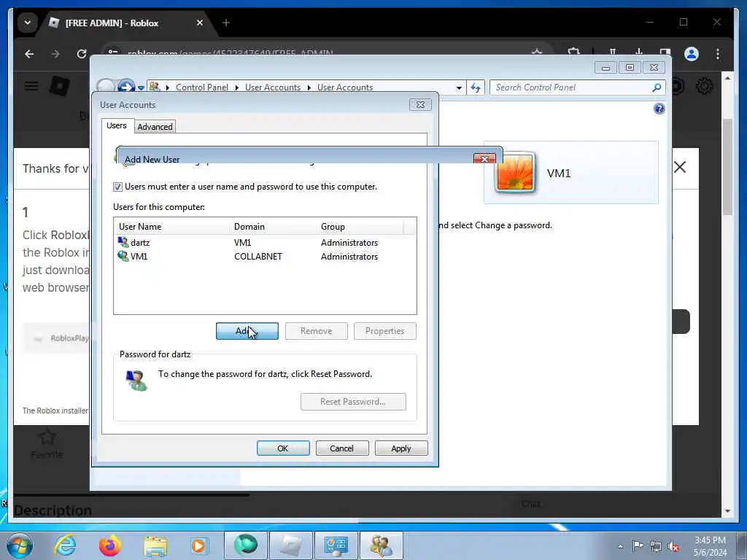
Task: Switch to the green browser taskbar window
Action: pyautogui.click(x=246, y=545)
